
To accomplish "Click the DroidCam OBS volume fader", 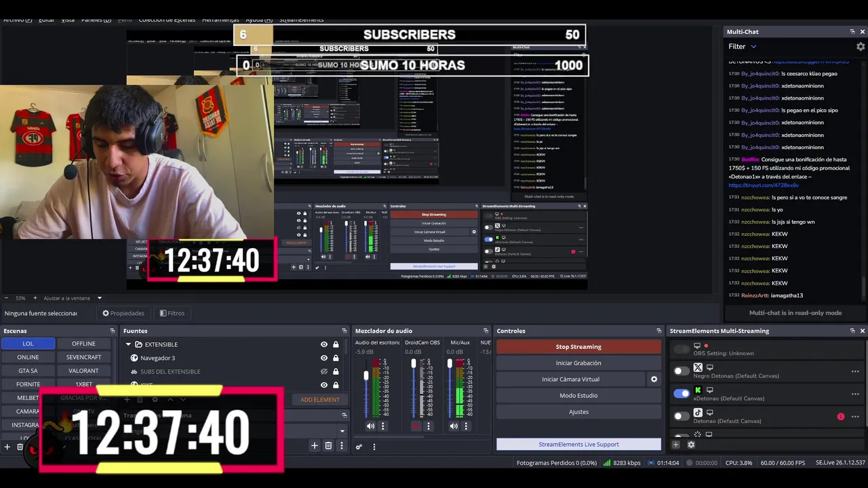I will click(x=414, y=364).
